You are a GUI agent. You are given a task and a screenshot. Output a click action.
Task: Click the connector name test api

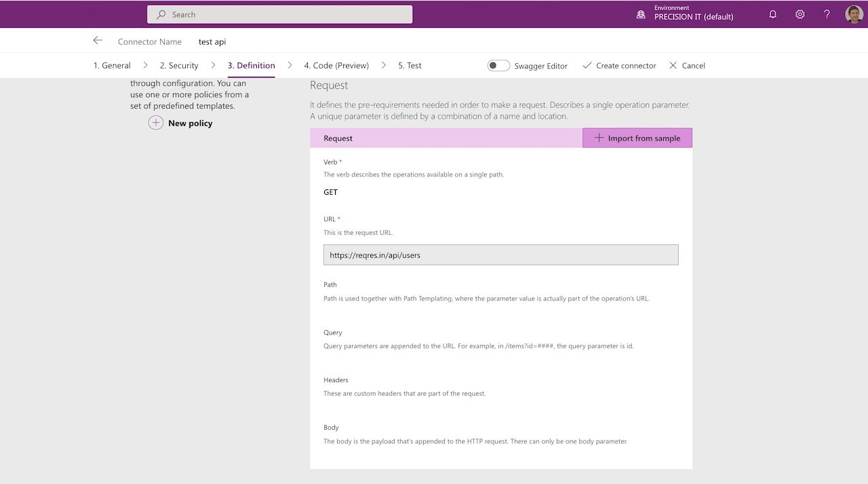tap(212, 42)
